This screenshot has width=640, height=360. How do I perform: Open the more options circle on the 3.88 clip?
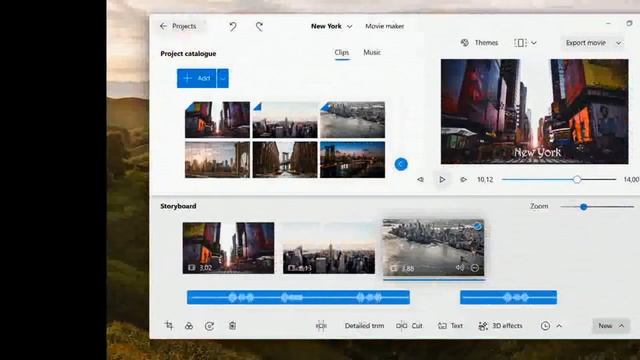[475, 268]
